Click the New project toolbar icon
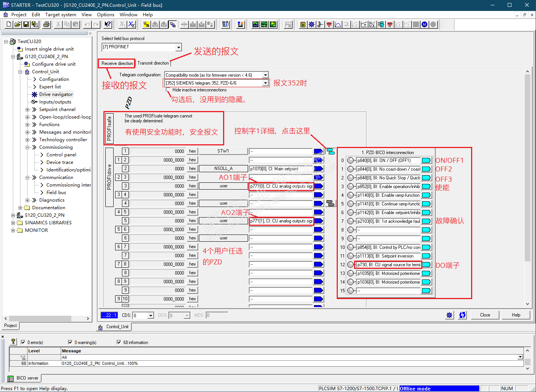536x392 pixels. [x=9, y=25]
